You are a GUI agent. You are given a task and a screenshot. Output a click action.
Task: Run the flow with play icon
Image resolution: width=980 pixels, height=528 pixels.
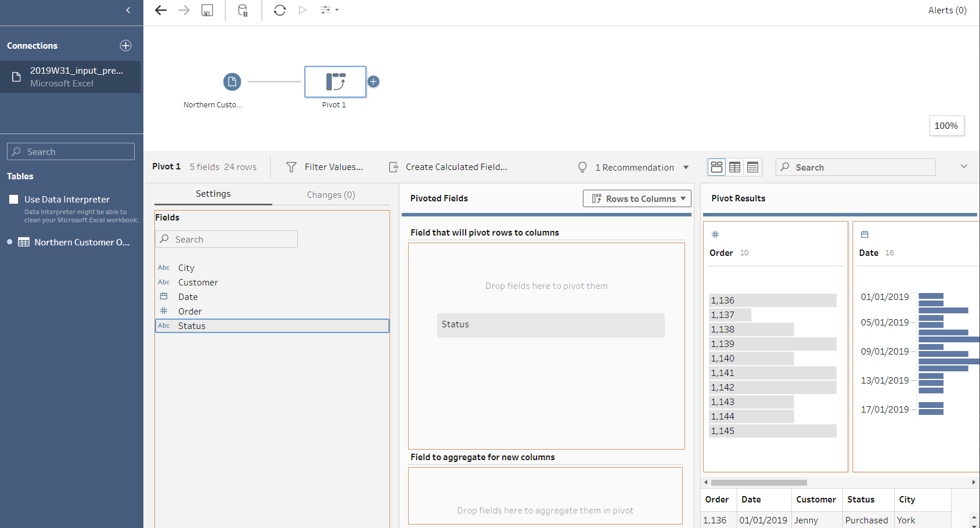(302, 10)
